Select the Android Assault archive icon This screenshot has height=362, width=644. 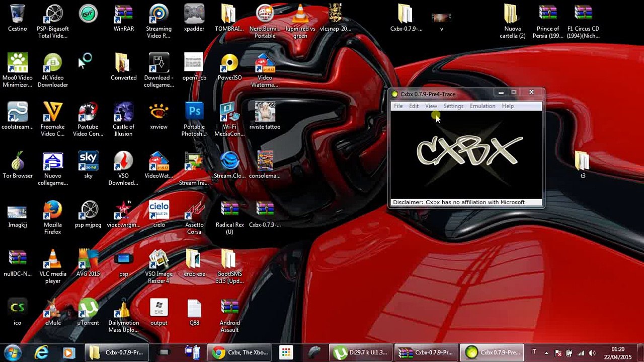(229, 316)
